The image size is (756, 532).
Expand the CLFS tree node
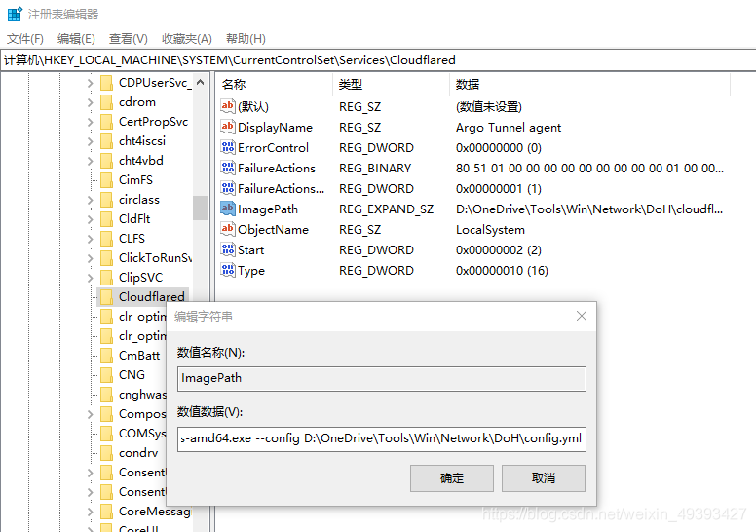pyautogui.click(x=91, y=239)
